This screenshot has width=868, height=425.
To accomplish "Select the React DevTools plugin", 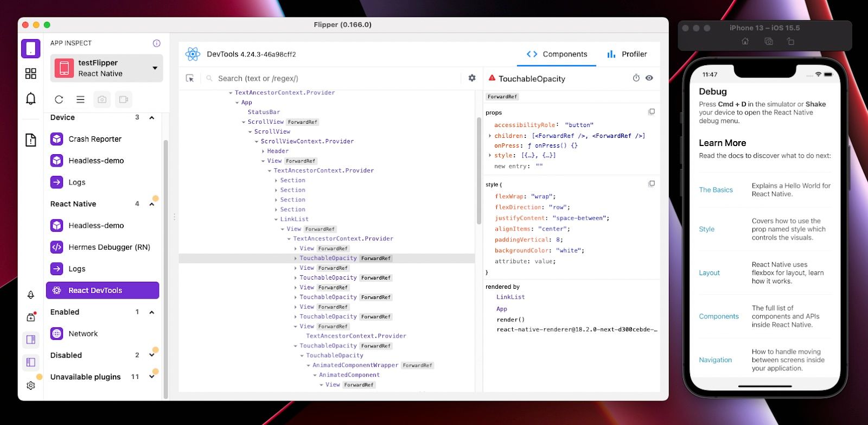I will coord(103,290).
